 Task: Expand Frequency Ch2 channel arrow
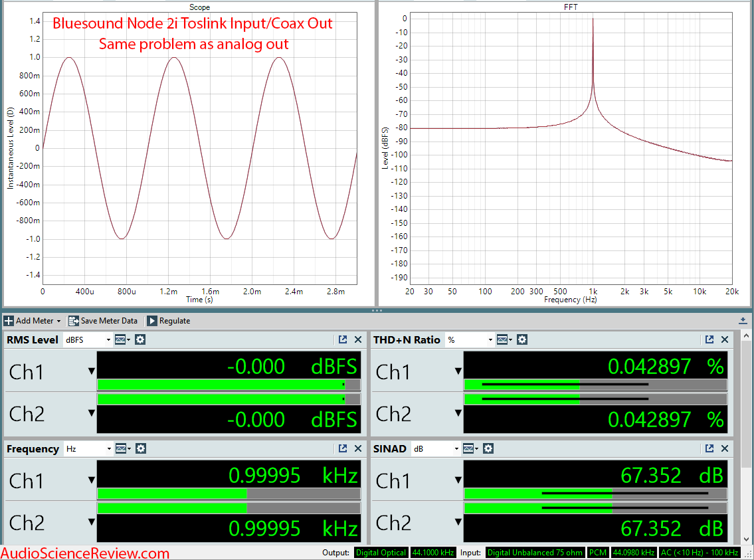tap(92, 521)
